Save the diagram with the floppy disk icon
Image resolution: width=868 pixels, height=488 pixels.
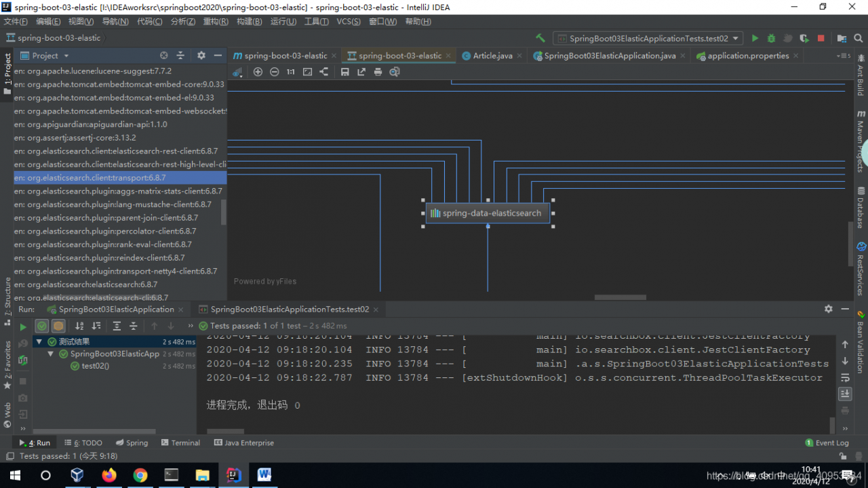[344, 72]
